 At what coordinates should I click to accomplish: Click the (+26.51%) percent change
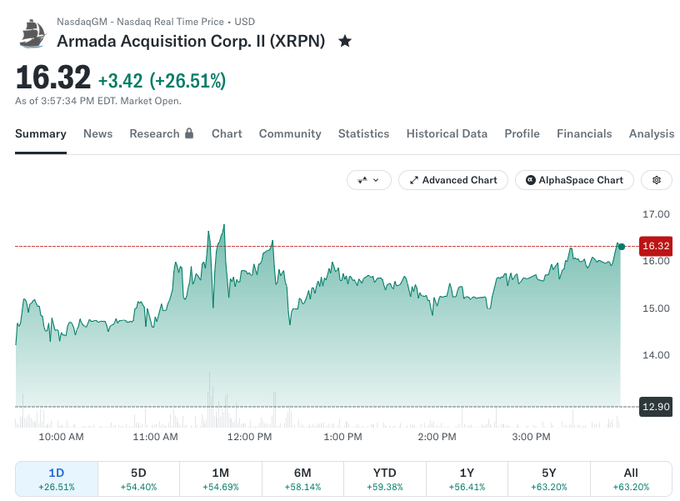[188, 81]
